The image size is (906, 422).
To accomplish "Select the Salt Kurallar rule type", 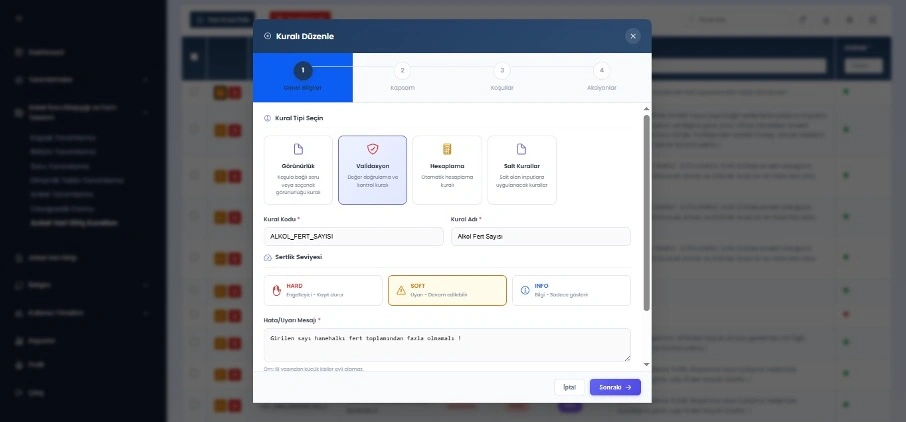I will pos(521,169).
